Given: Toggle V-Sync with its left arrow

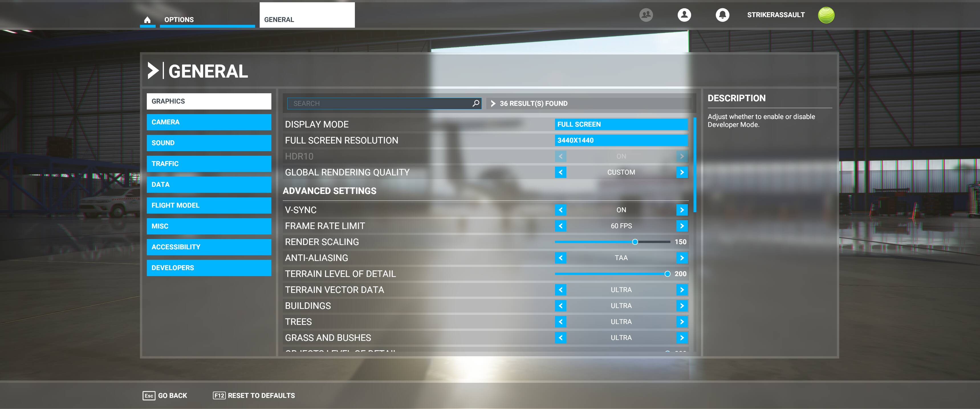Looking at the screenshot, I should click(560, 210).
